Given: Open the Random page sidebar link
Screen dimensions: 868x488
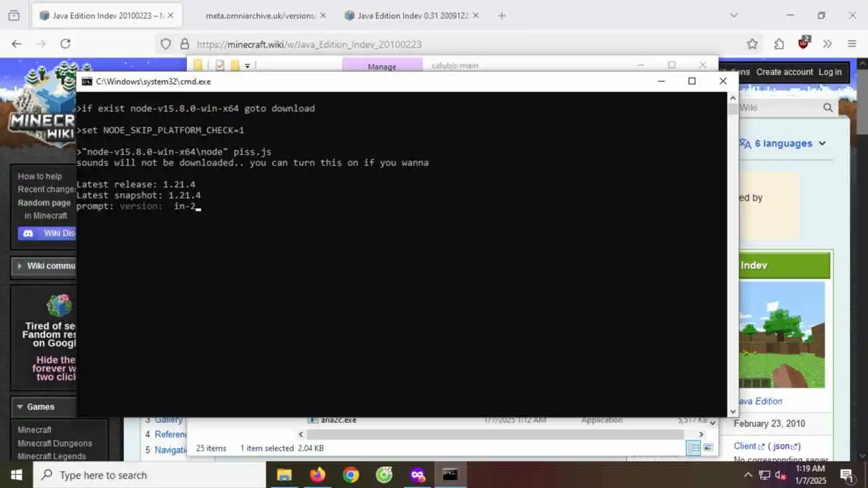Looking at the screenshot, I should (x=44, y=203).
